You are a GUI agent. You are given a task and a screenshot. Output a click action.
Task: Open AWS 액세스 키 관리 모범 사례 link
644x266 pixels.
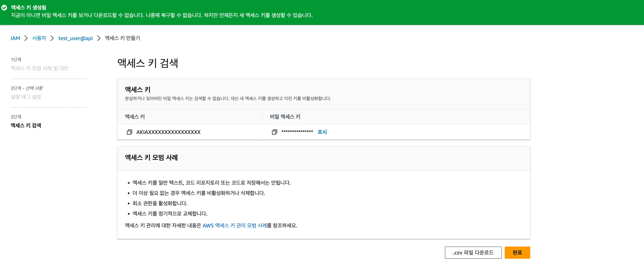coord(235,225)
